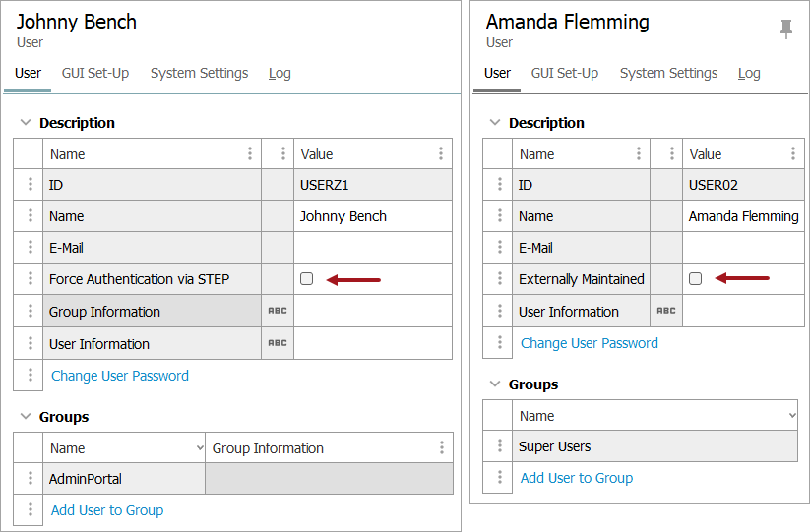Pin the Amanda Flemming user panel
810x532 pixels.
786,29
